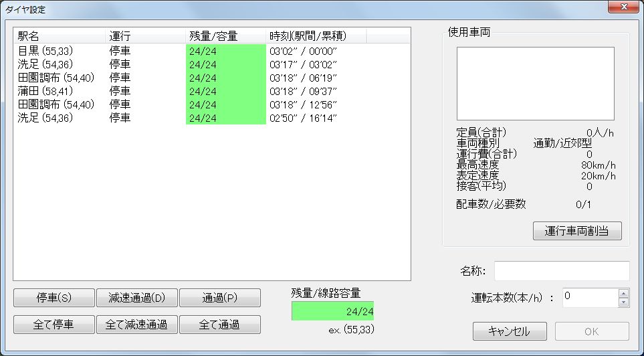Click the 残量/線路容量 green 24/24 bar
Screen dimensions: 644x356
pyautogui.click(x=332, y=311)
